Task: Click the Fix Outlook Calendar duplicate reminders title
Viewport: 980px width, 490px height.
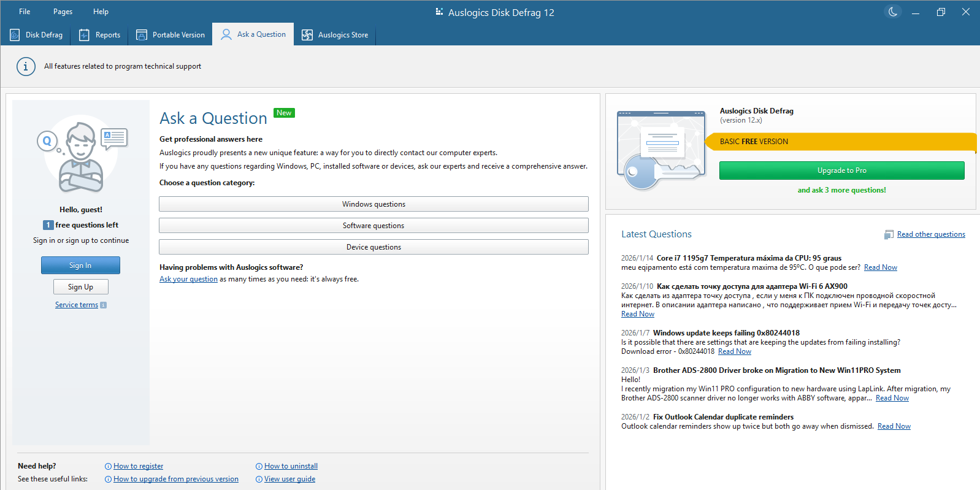Action: click(723, 417)
